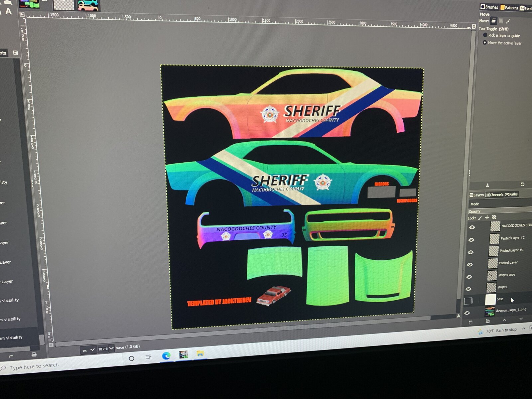This screenshot has width=532, height=399.
Task: Show the hidden base layer
Action: (468, 301)
